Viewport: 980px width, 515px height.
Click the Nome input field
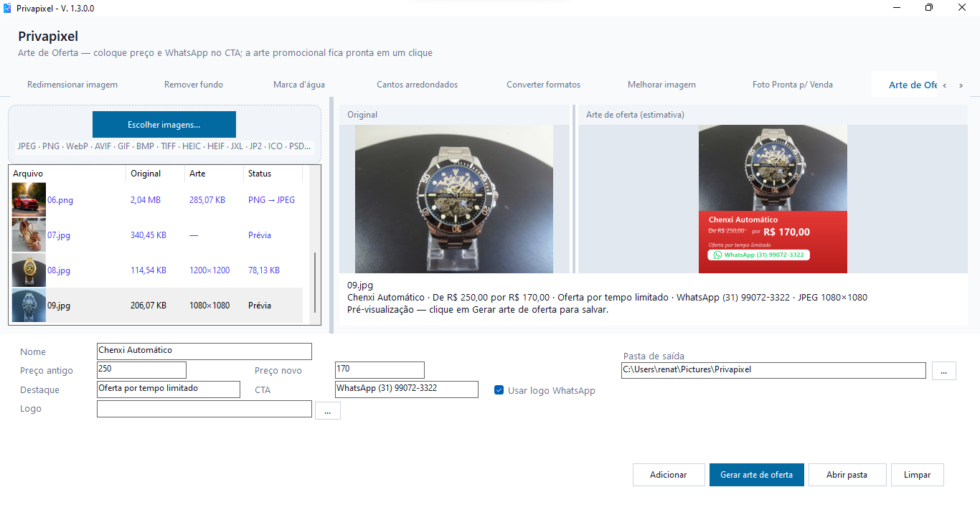(204, 351)
